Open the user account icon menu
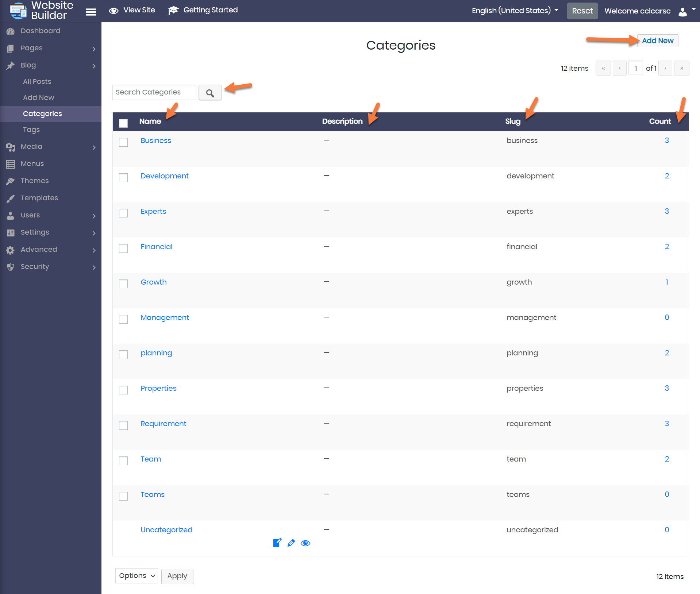The image size is (700, 594). coord(682,11)
